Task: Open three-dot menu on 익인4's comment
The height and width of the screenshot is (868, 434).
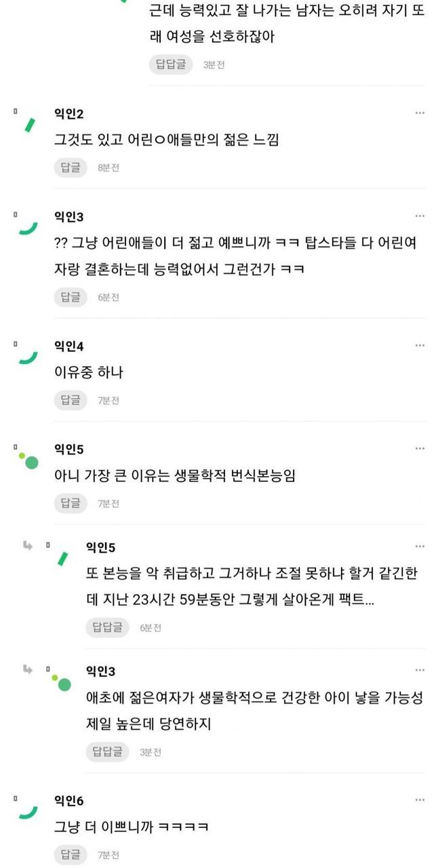Action: pyautogui.click(x=420, y=346)
